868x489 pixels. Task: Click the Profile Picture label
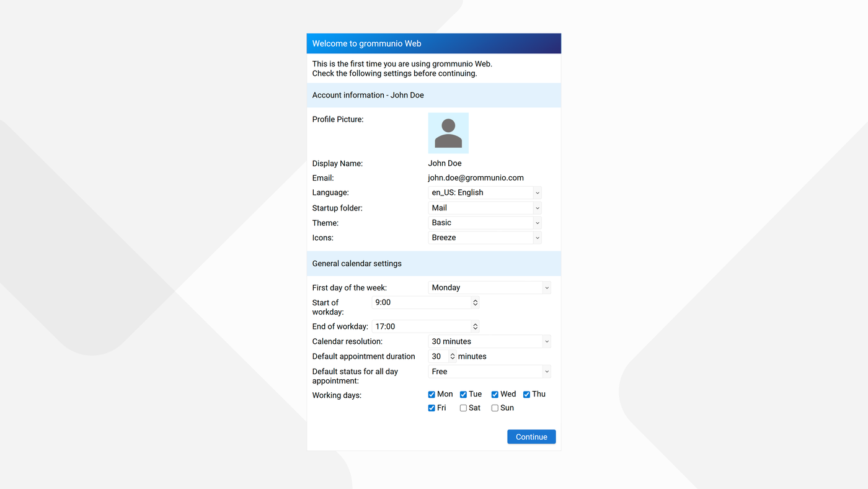pos(338,119)
